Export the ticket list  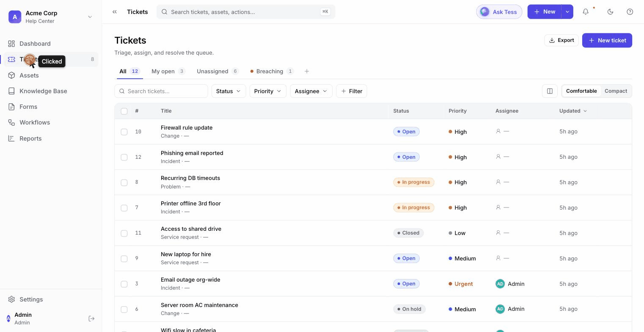click(x=561, y=40)
